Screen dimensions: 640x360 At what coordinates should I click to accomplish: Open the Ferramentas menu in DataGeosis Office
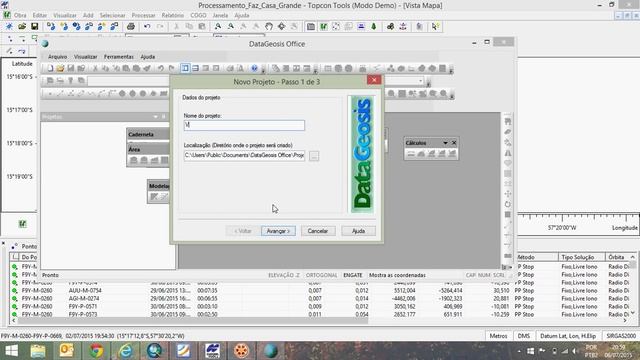click(118, 57)
